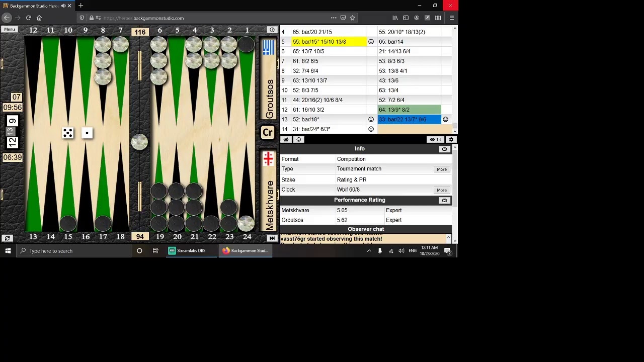644x362 pixels.
Task: Click the Georgian flag beside Metskhvare
Action: (x=268, y=159)
